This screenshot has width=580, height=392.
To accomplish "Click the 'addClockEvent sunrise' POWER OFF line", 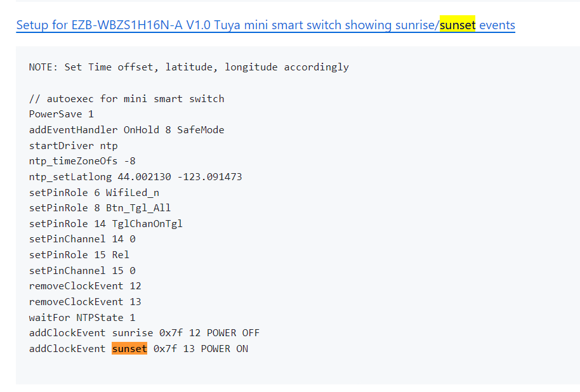I will (x=144, y=333).
